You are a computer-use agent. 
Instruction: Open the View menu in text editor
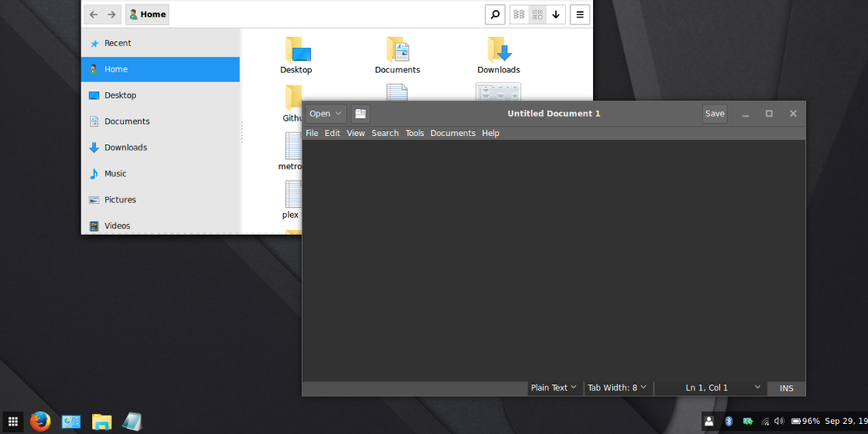point(356,133)
